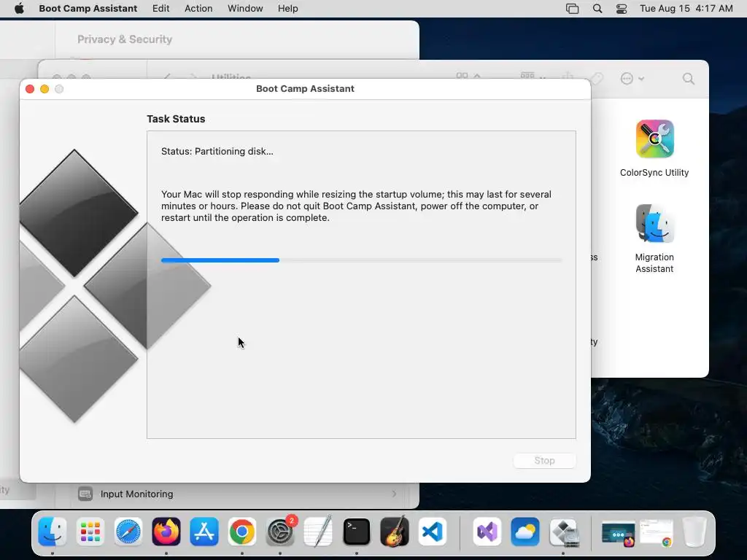
Task: Minimize the Boot Camp Assistant window
Action: pyautogui.click(x=44, y=89)
